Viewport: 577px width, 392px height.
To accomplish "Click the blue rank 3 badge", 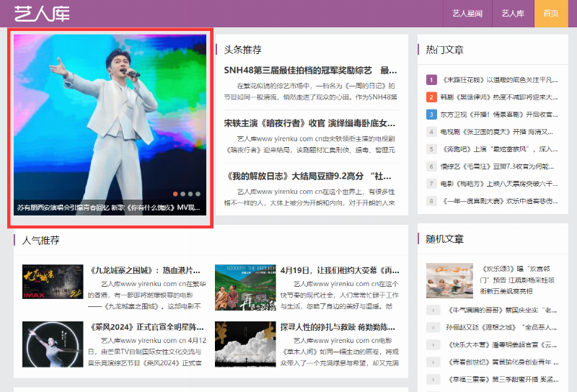I will pyautogui.click(x=431, y=115).
